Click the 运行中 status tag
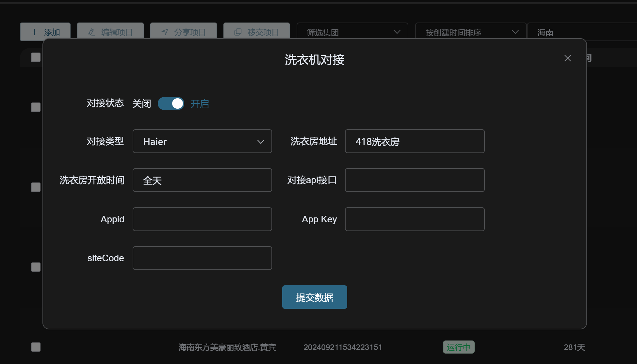Viewport: 637px width, 364px height. click(458, 347)
